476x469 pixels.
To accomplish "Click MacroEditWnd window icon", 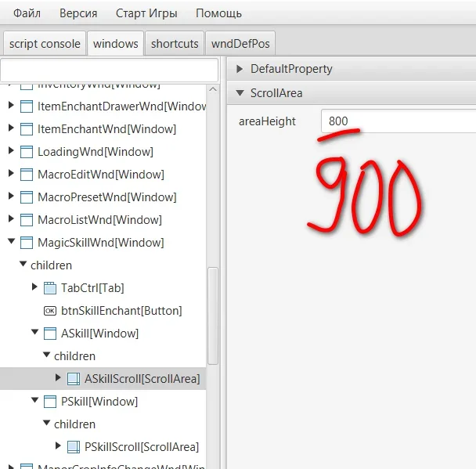I will 27,175.
